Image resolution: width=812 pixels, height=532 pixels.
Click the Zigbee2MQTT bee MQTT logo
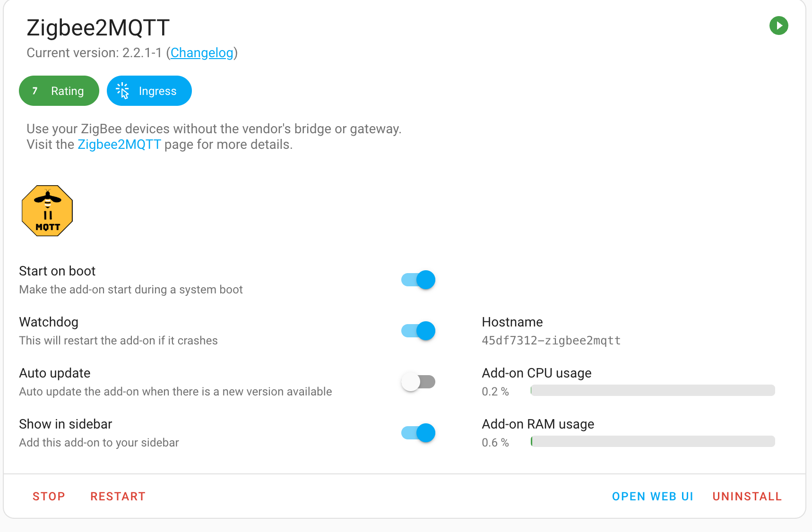pyautogui.click(x=47, y=211)
